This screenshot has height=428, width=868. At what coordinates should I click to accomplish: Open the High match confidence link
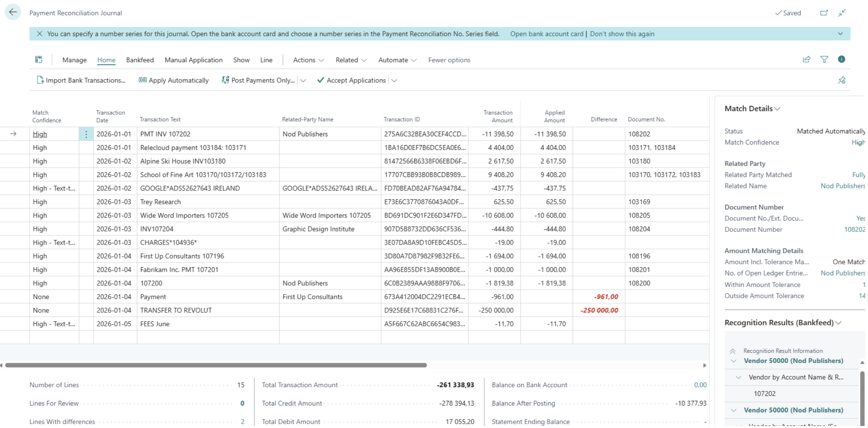point(40,134)
